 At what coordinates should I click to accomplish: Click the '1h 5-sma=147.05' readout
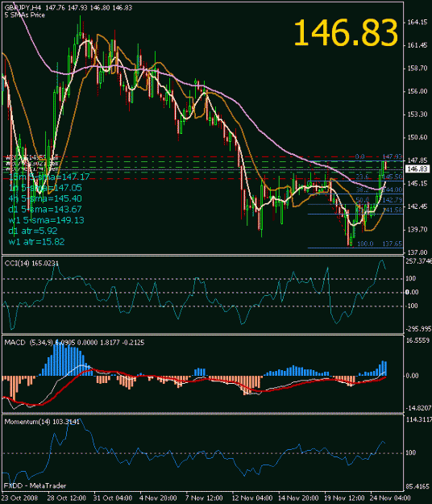click(x=45, y=188)
